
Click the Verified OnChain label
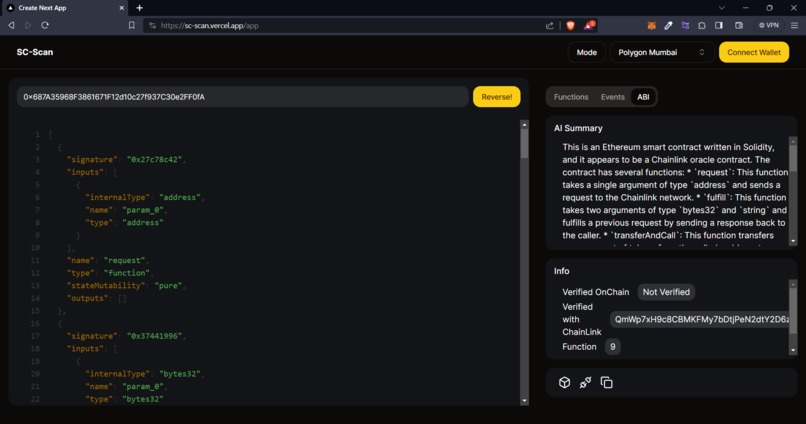click(595, 292)
